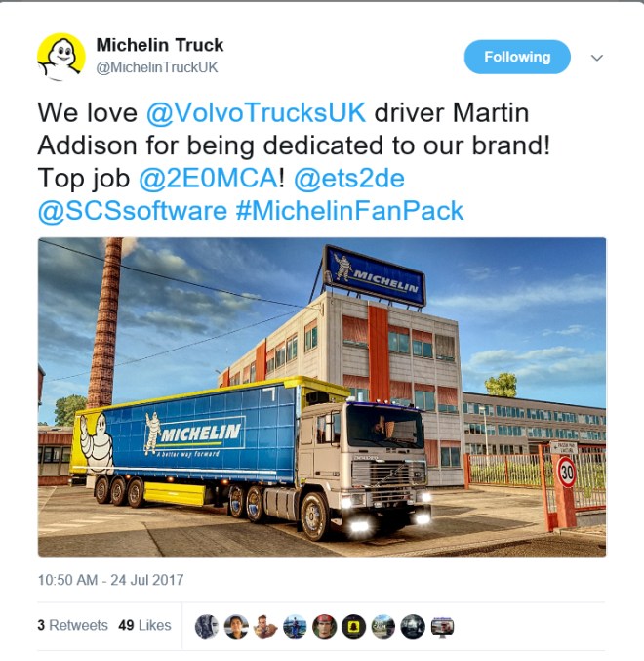Visit the @2E0MCA profile mention
Viewport: 644px width, 661px height.
tap(208, 178)
